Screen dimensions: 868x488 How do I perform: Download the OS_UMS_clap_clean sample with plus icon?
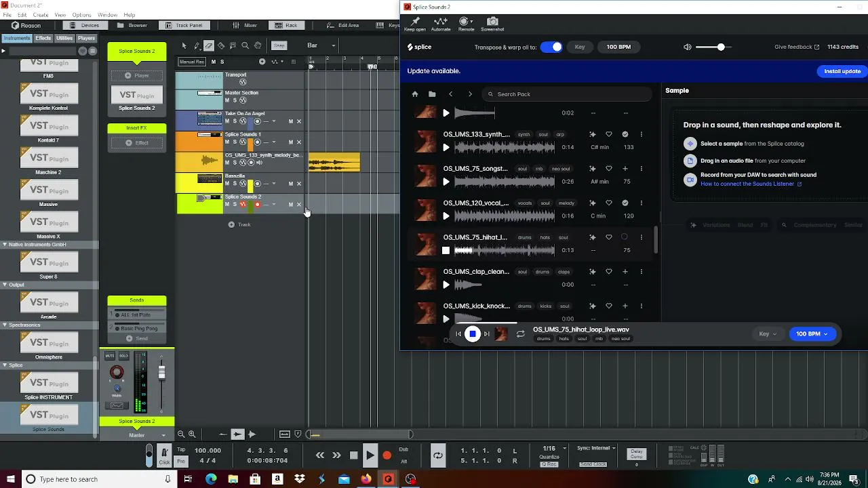coord(625,272)
